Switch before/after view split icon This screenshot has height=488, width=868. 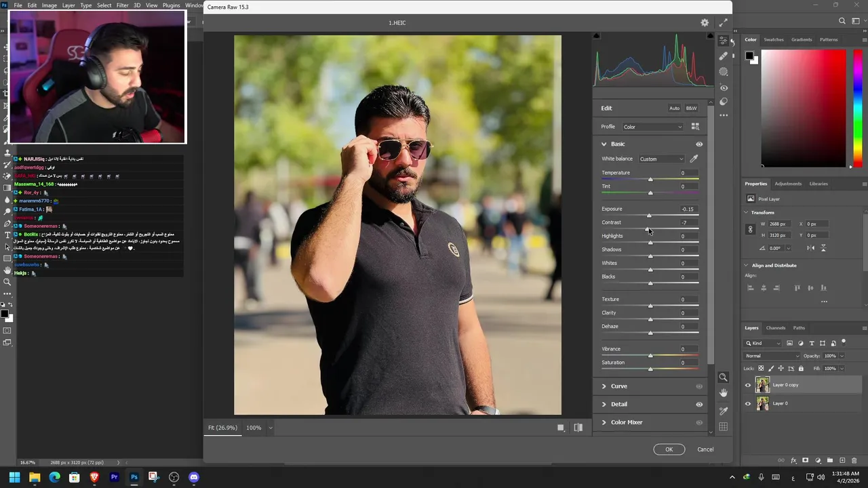click(578, 428)
